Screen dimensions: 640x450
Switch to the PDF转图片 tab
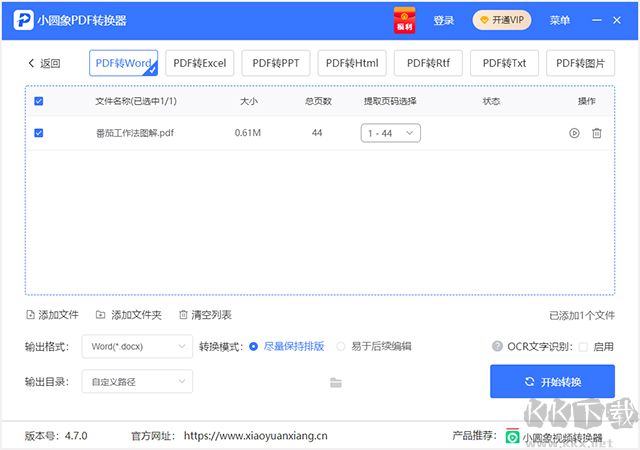pyautogui.click(x=580, y=63)
